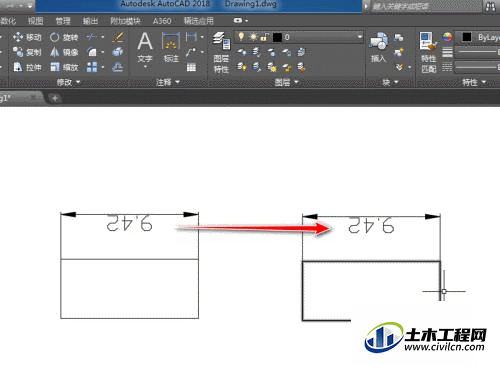The width and height of the screenshot is (500, 375).
Task: Expand the 块 (Block) panel
Action: pos(390,82)
